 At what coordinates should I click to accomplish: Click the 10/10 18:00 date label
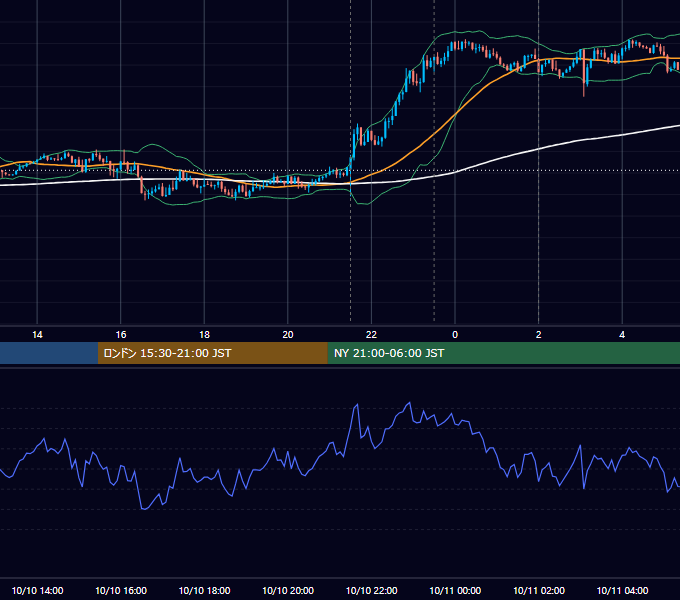coord(204,590)
